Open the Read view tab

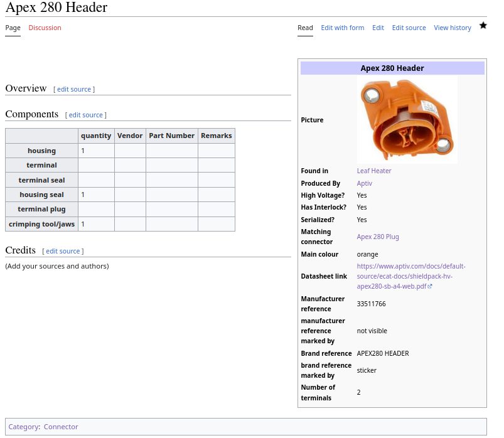pyautogui.click(x=305, y=28)
